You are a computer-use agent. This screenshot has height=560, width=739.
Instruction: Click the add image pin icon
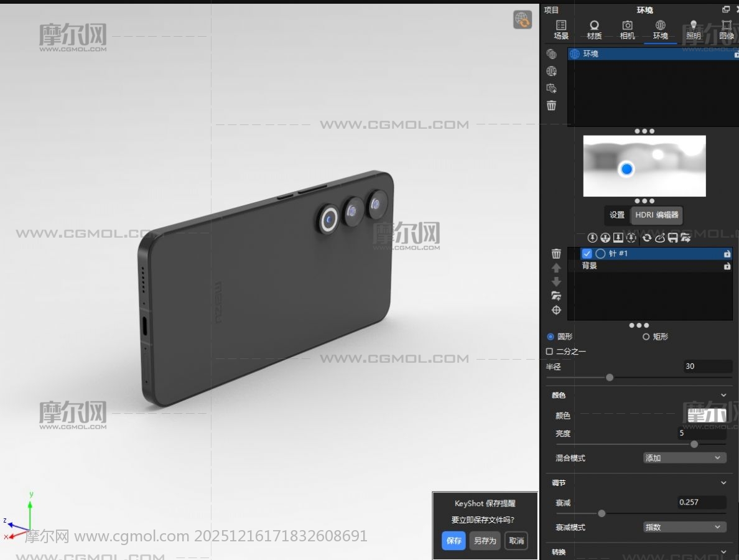click(618, 238)
